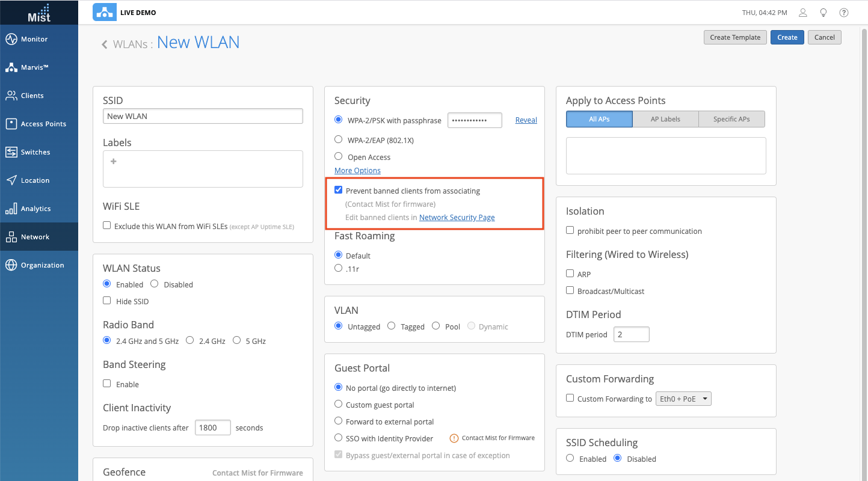Switch to the AP Labels tab

[x=665, y=119]
